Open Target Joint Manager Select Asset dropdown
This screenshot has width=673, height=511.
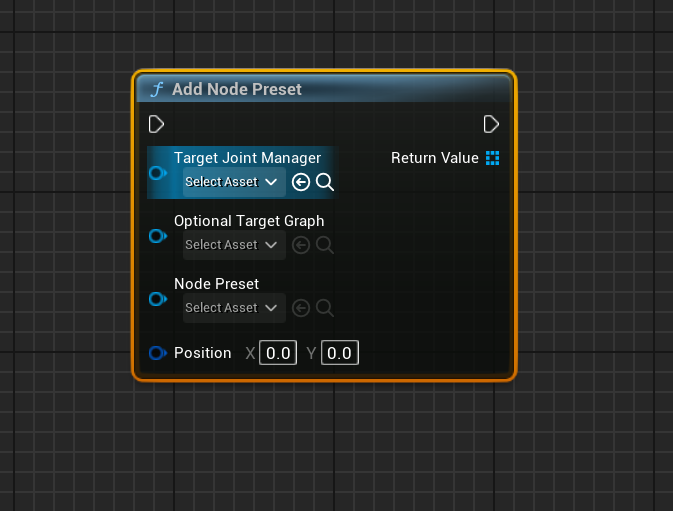(233, 182)
